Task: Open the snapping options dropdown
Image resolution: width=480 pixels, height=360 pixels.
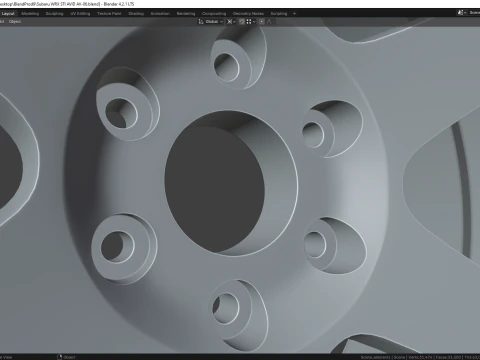Action: (251, 22)
